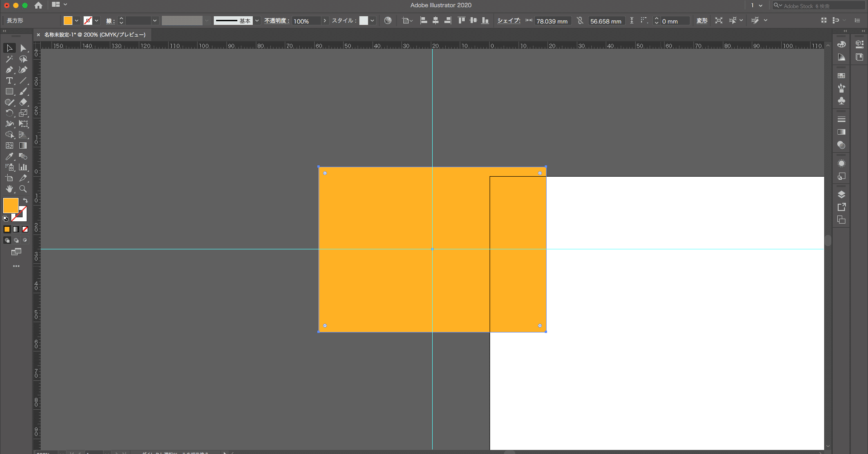Screen dimensions: 868x454
Task: Open Color panel palette icon
Action: pyautogui.click(x=841, y=44)
